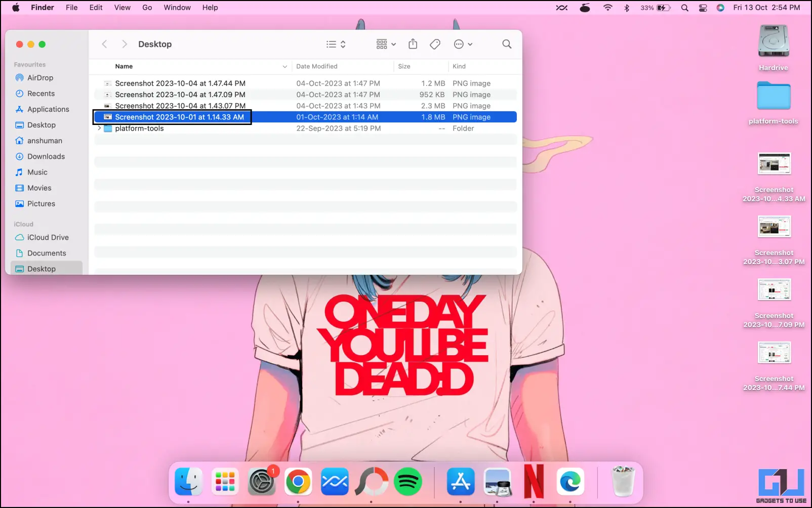Open the Trash in the Dock

(x=623, y=481)
